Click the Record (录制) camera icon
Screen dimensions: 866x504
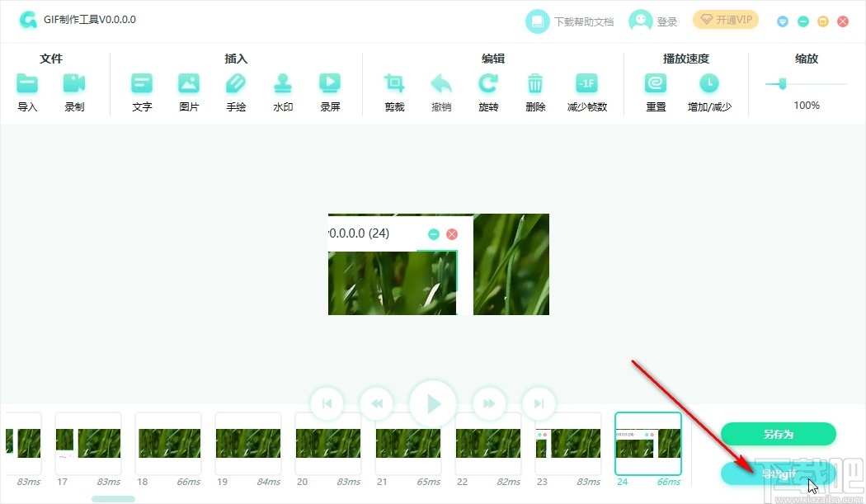(74, 83)
